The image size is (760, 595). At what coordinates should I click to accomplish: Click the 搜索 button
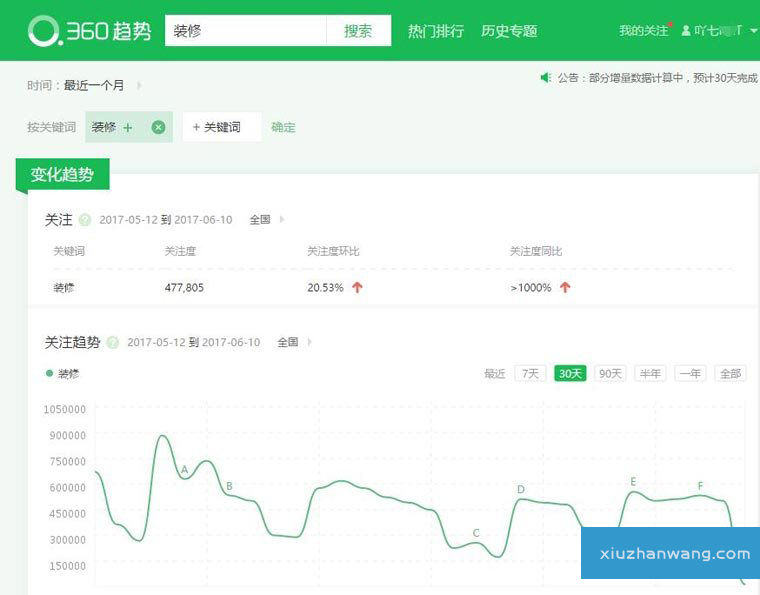coord(358,31)
